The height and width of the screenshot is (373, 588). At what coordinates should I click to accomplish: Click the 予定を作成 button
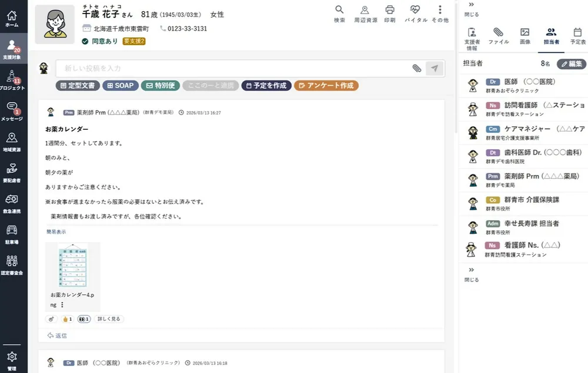point(266,85)
